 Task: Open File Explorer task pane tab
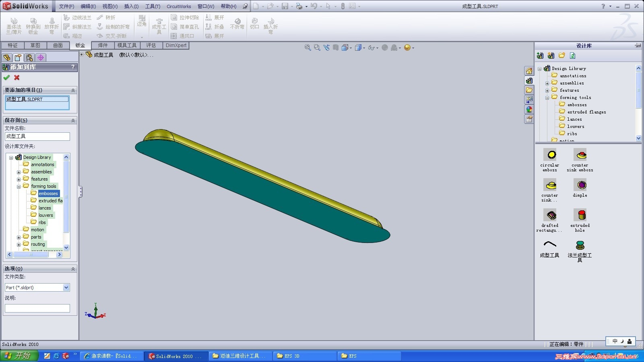(x=529, y=90)
